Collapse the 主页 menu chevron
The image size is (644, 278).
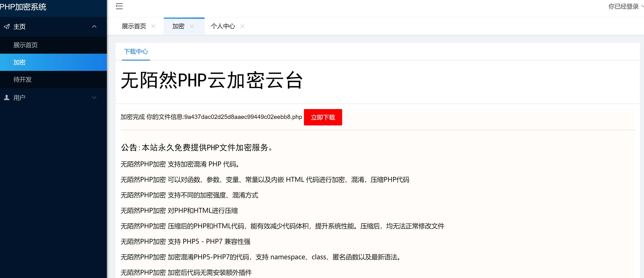[94, 26]
